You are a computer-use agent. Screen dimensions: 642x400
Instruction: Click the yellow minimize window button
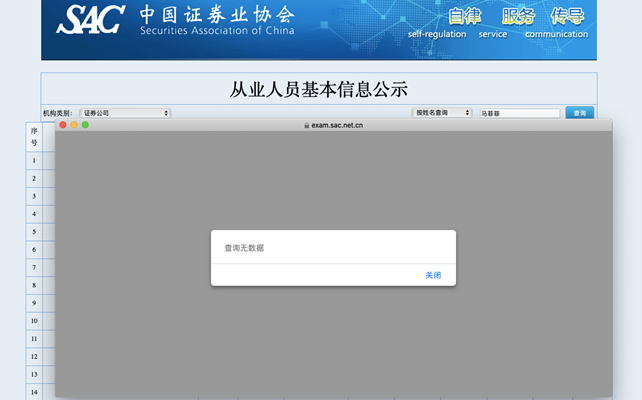[x=74, y=125]
